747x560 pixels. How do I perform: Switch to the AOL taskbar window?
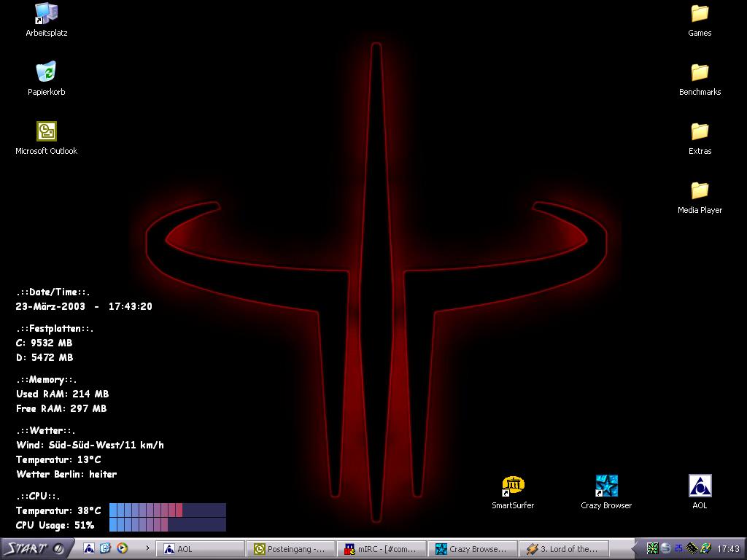coord(200,549)
